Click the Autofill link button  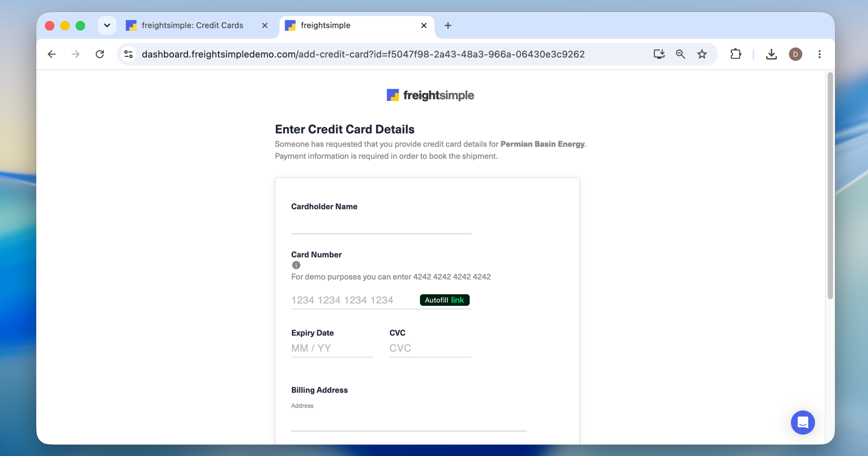(444, 300)
